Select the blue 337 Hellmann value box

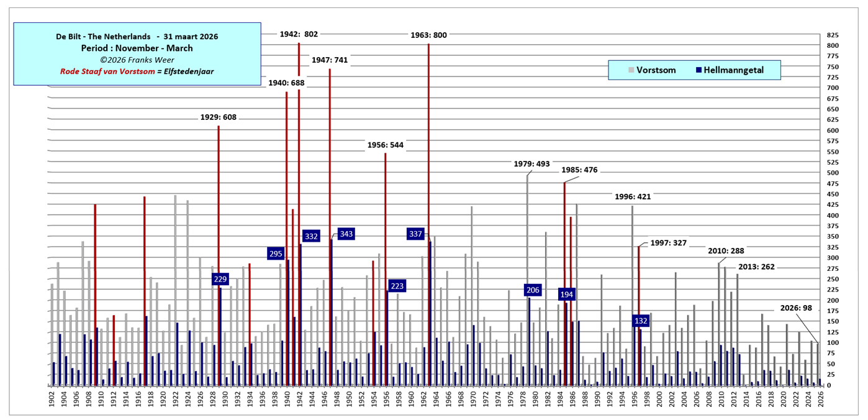(415, 234)
